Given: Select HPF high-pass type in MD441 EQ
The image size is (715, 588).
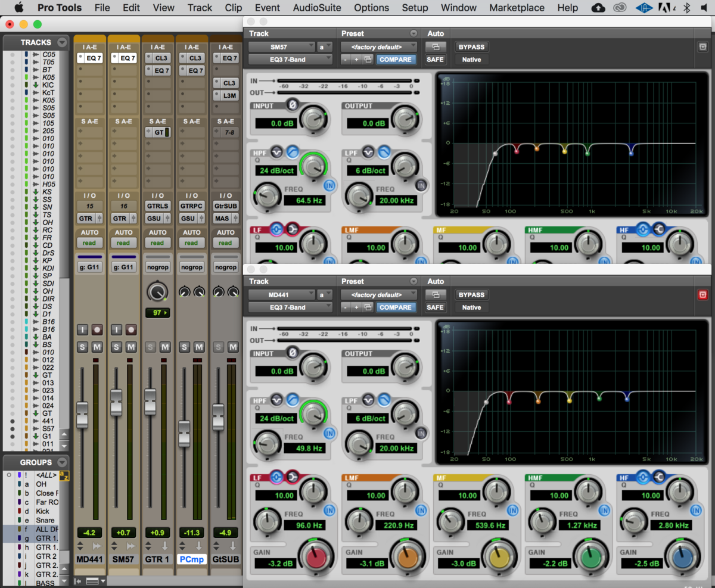Looking at the screenshot, I should (x=292, y=400).
